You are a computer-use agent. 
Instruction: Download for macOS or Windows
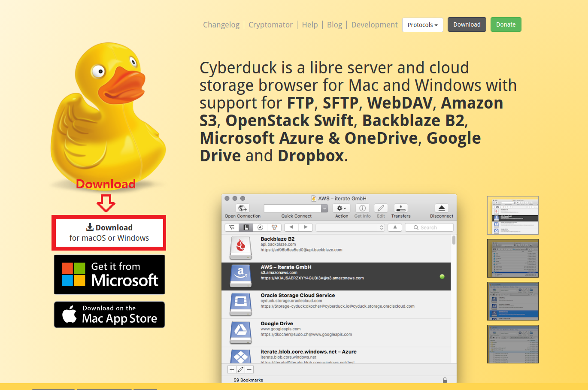point(109,233)
